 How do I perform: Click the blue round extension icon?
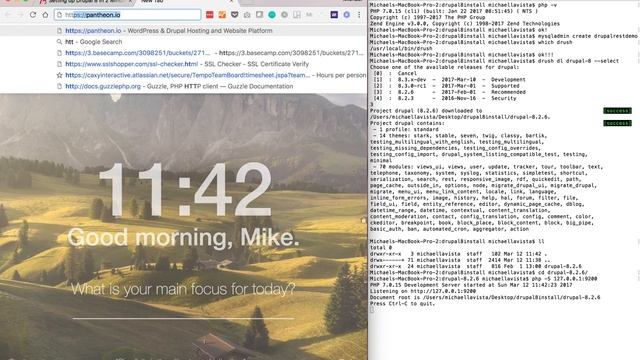coord(347,15)
